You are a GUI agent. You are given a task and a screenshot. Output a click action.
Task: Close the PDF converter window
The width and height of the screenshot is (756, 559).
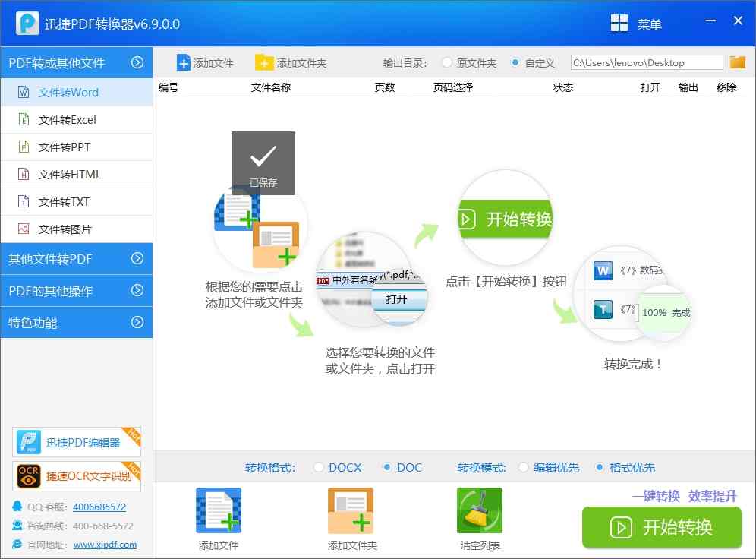(x=738, y=21)
